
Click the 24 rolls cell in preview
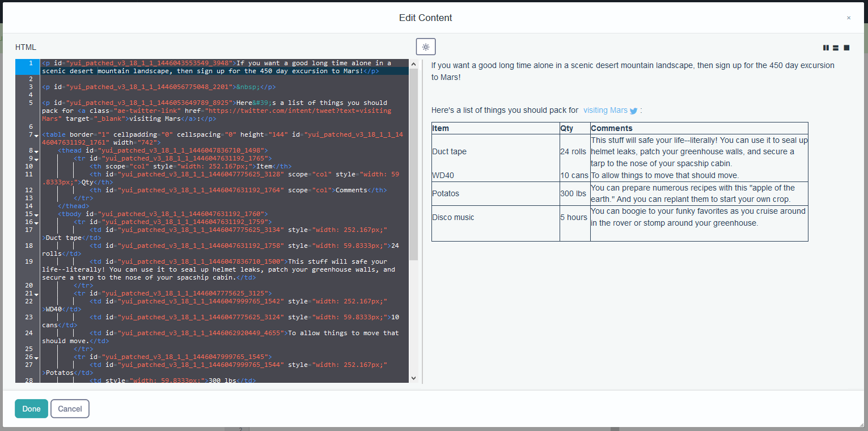point(575,151)
